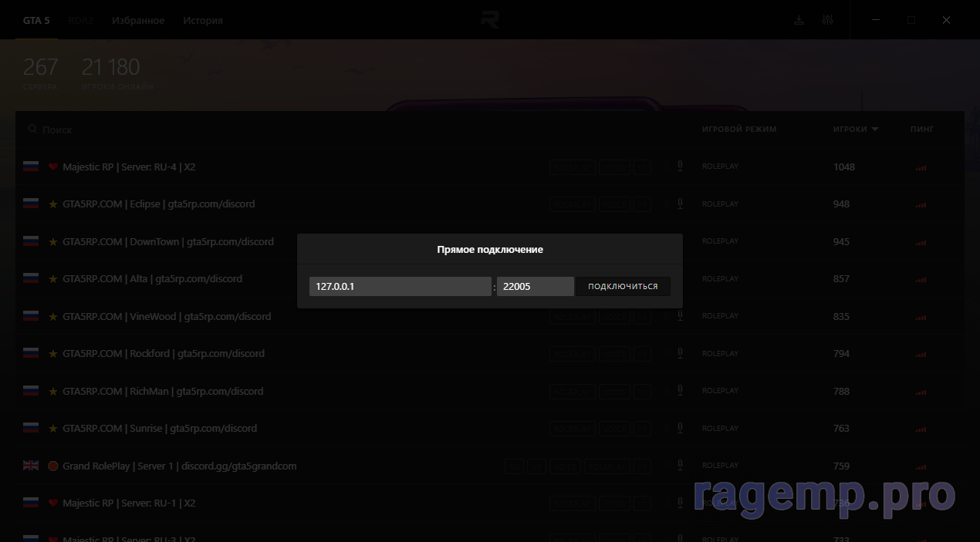
Task: Click the ping signal icon for the DownTown server
Action: point(920,242)
